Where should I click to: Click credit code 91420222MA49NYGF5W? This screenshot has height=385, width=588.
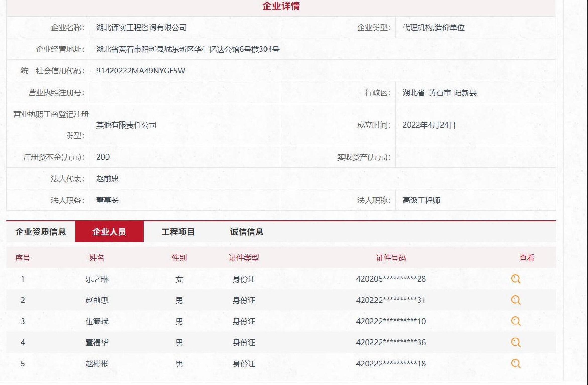(141, 71)
